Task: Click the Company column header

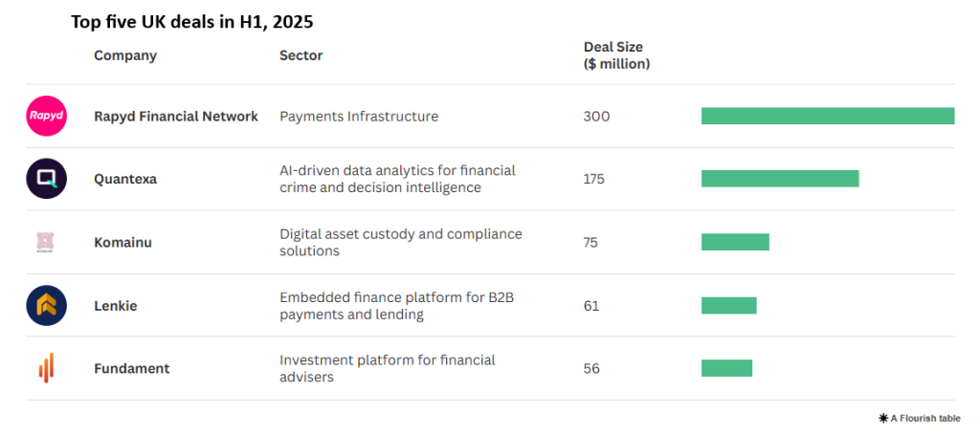Action: click(125, 55)
